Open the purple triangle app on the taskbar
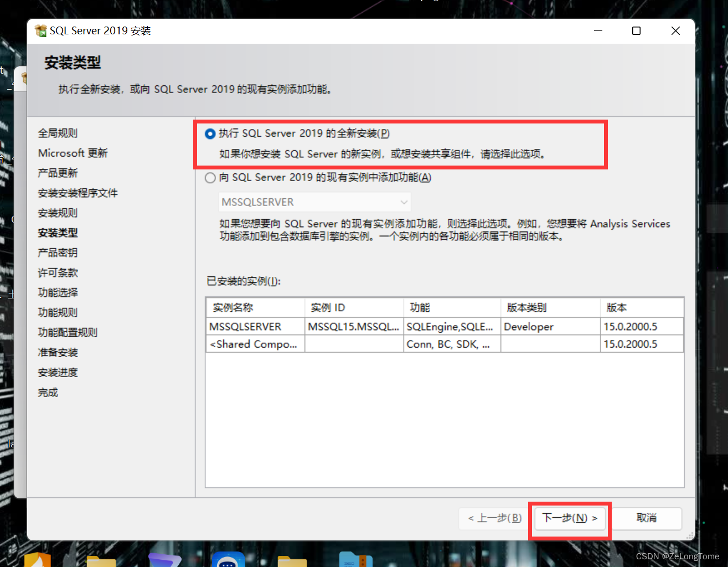Image resolution: width=728 pixels, height=567 pixels. pyautogui.click(x=165, y=559)
